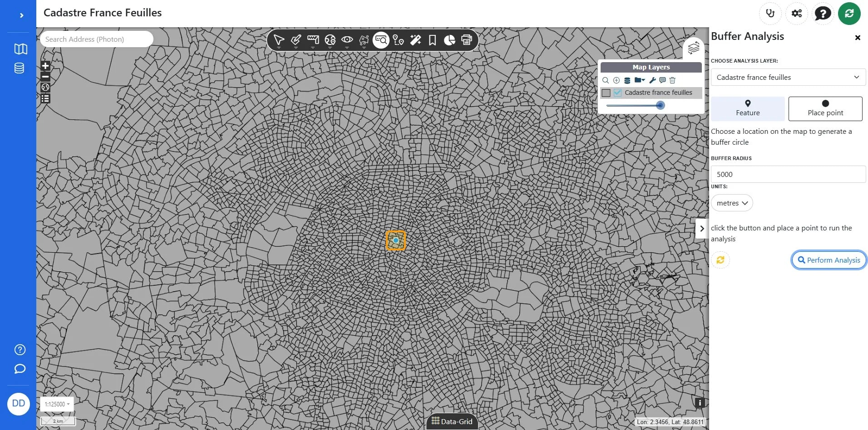Open the help question icon in sidebar
The width and height of the screenshot is (868, 430).
click(20, 350)
